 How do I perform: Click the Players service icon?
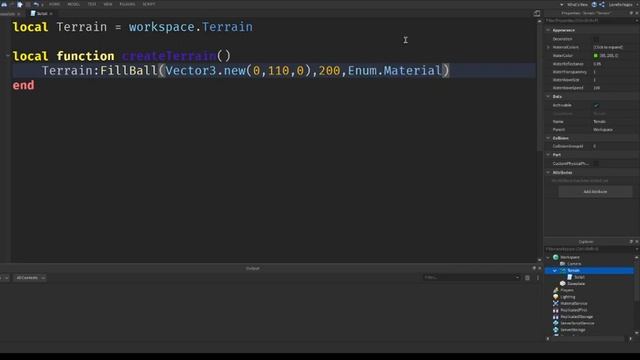556,290
